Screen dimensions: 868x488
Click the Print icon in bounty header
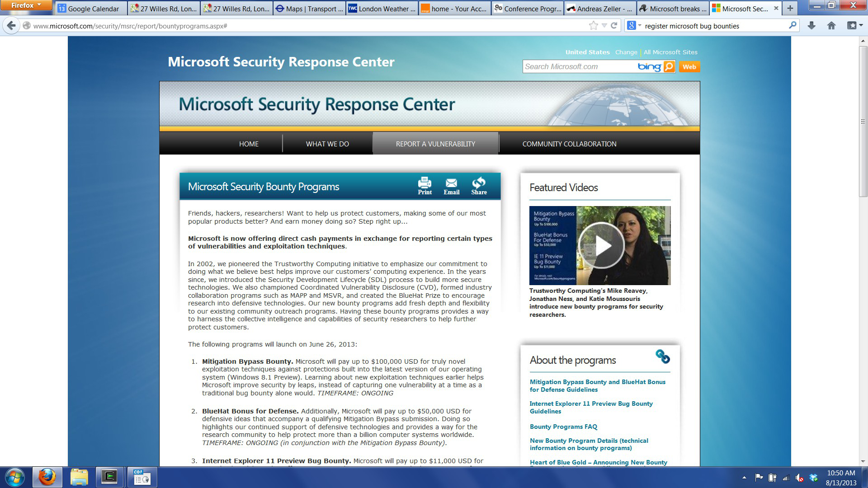(x=425, y=183)
